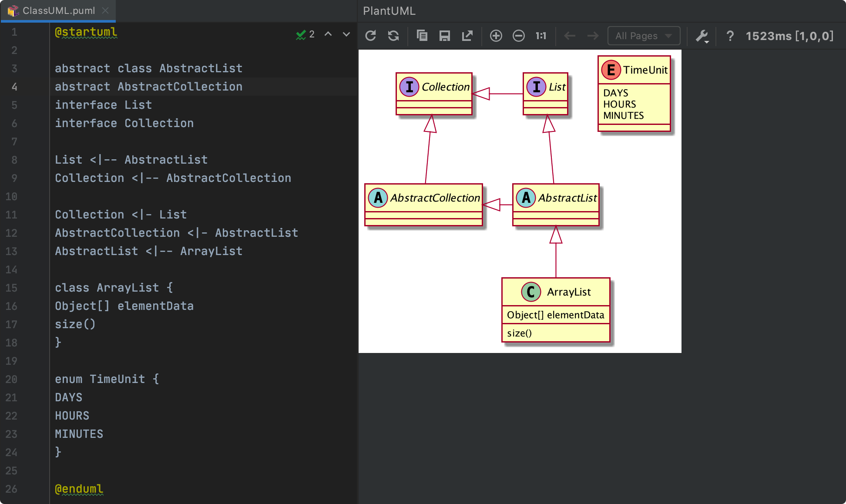The width and height of the screenshot is (846, 504).
Task: Copy the diagram to clipboard
Action: click(x=422, y=36)
